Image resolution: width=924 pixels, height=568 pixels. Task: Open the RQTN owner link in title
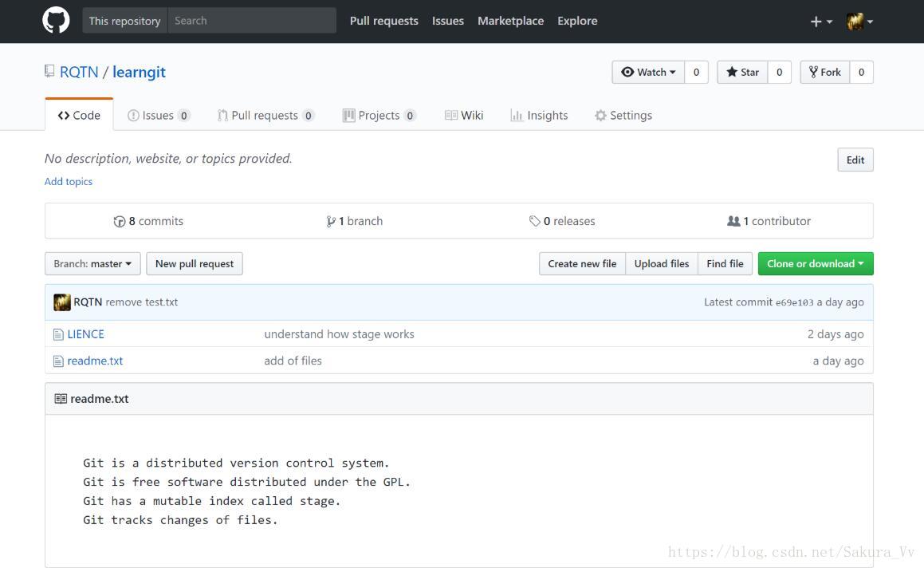79,72
